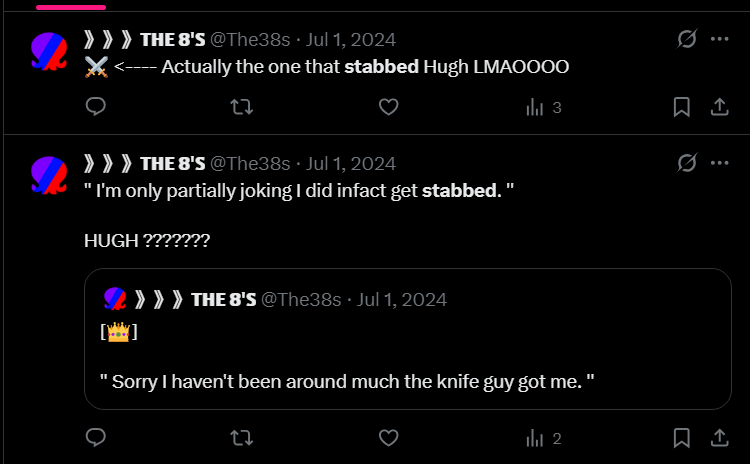Bookmark the first tweet
750x464 pixels.
click(681, 107)
